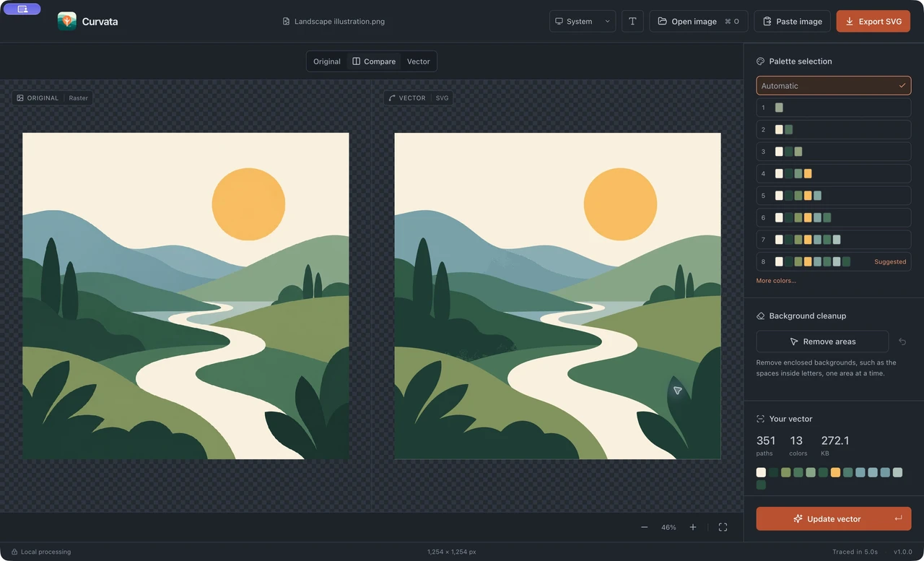
Task: Click the text tool T icon
Action: pos(632,21)
